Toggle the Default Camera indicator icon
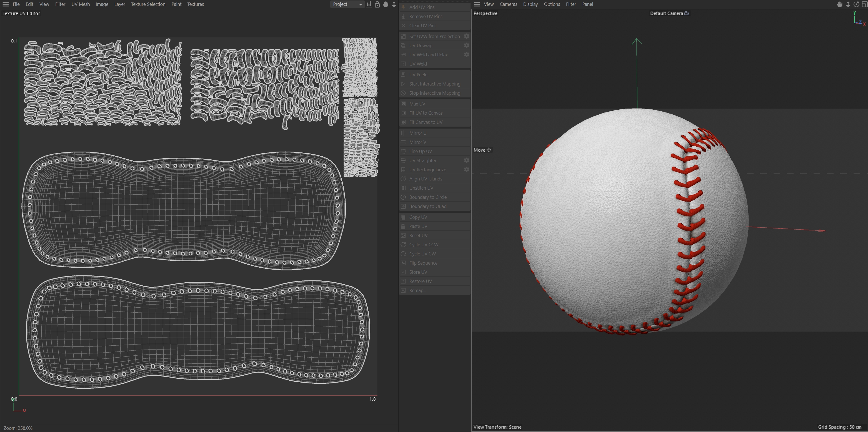Image resolution: width=868 pixels, height=432 pixels. coord(687,14)
